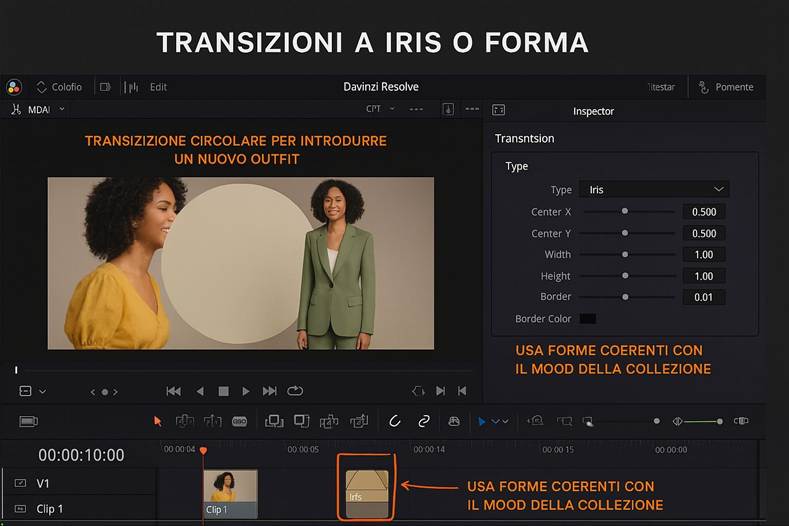Adjust the volume slider in toolbar
This screenshot has width=789, height=526.
point(699,421)
